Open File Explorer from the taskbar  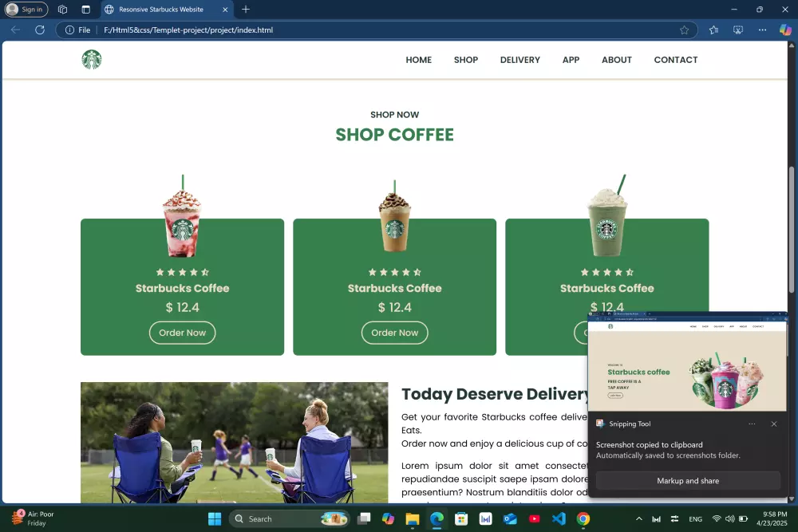click(413, 518)
